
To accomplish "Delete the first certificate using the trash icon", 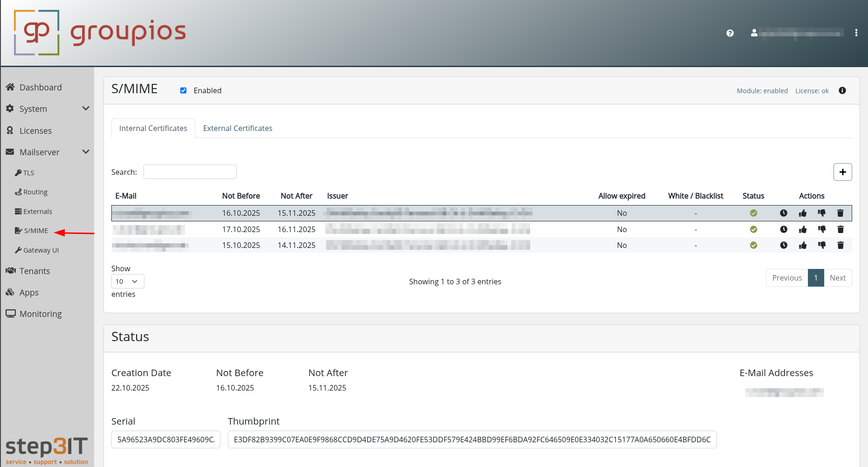I will [x=841, y=213].
